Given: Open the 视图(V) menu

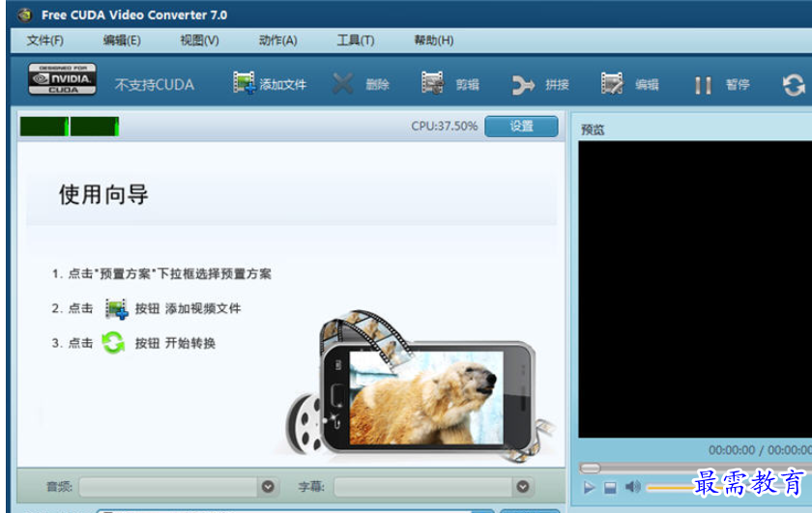Looking at the screenshot, I should [199, 41].
